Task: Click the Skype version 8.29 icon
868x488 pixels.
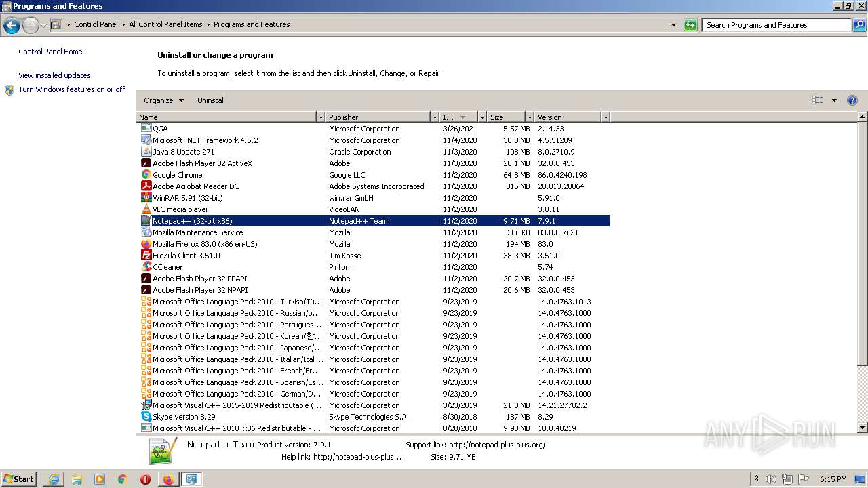Action: click(x=146, y=417)
